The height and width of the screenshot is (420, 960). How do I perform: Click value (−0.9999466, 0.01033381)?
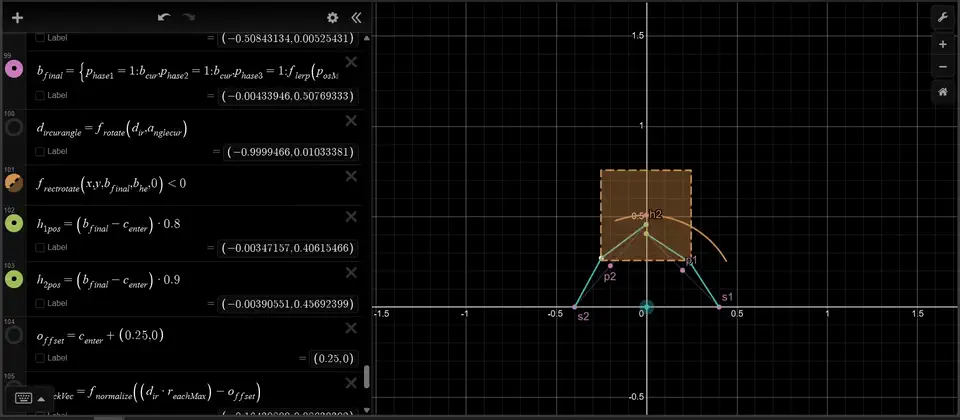[291, 152]
